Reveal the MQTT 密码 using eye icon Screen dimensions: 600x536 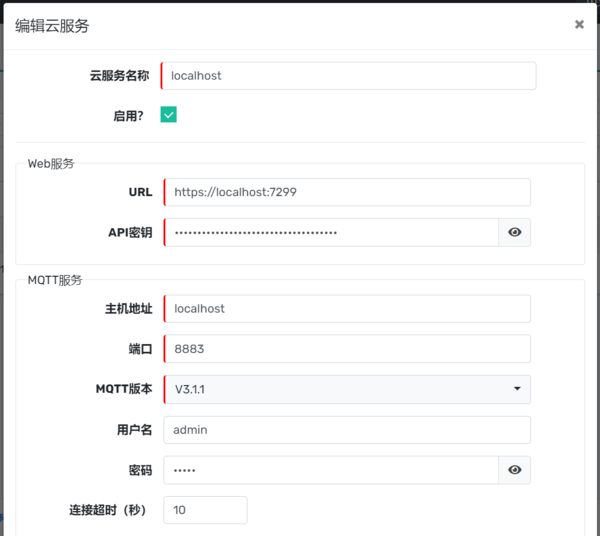514,470
